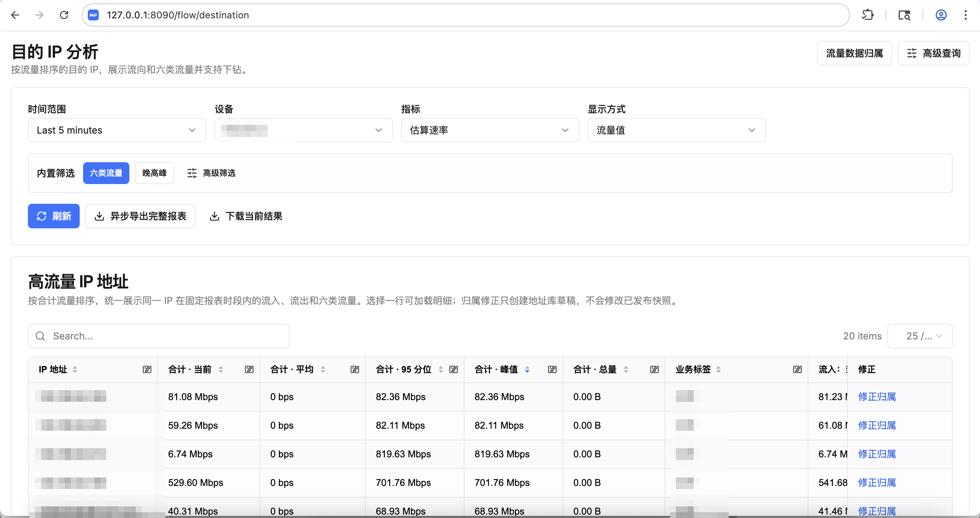Sort by 合计 · 当前 using its sort arrows
This screenshot has width=980, height=518.
coord(221,369)
